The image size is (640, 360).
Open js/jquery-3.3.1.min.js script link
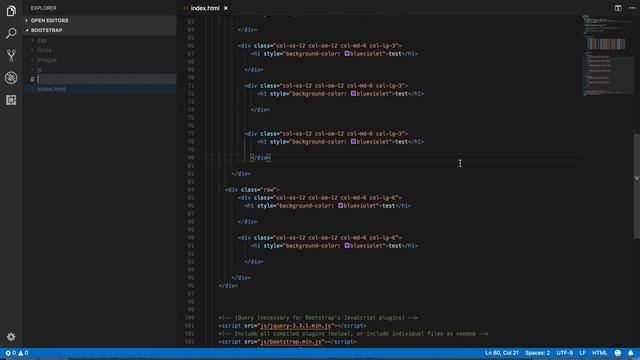coord(296,326)
